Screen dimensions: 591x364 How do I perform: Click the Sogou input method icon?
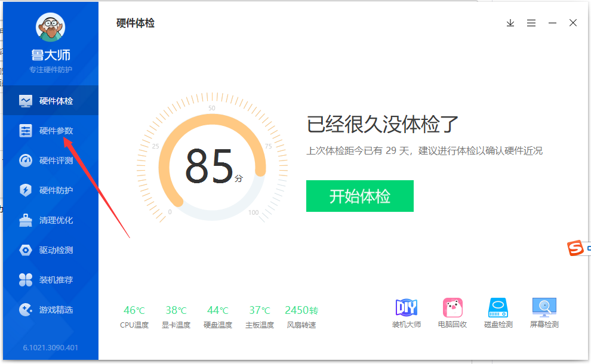click(575, 248)
